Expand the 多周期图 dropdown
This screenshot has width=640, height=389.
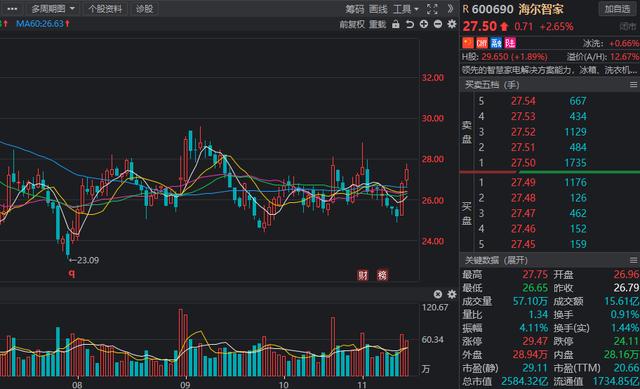pos(53,9)
